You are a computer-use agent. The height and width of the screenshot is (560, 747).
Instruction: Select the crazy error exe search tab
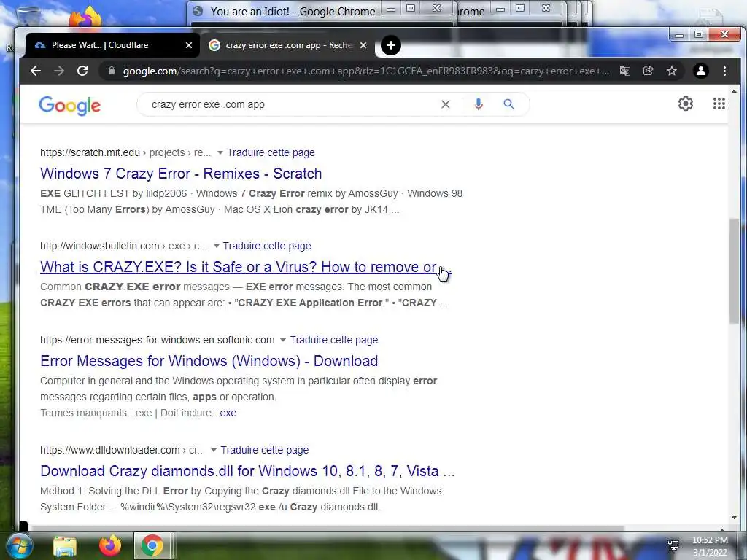tap(287, 45)
